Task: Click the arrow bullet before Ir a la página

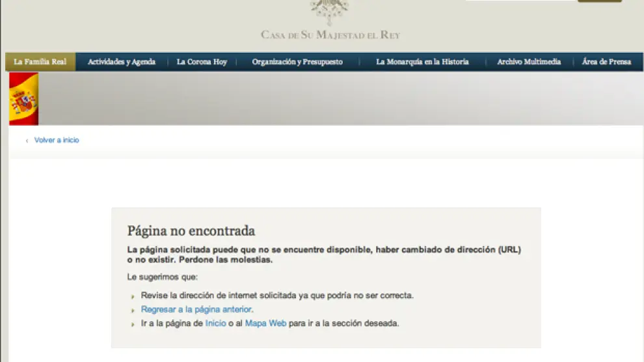Action: click(x=133, y=324)
